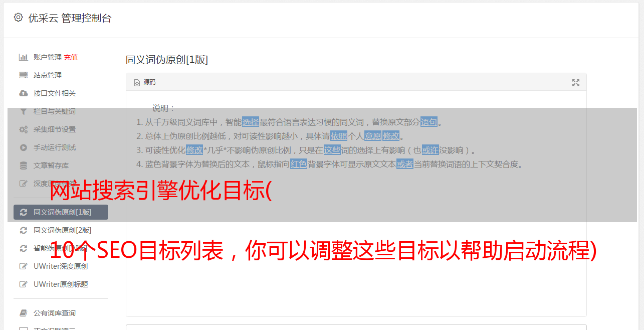Click highlighted word 选择 in editor
This screenshot has height=330, width=644.
pyautogui.click(x=251, y=122)
